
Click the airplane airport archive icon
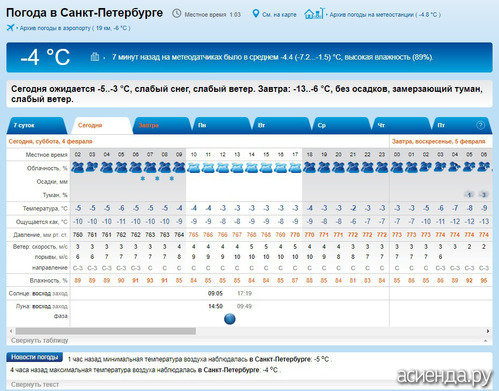10,28
